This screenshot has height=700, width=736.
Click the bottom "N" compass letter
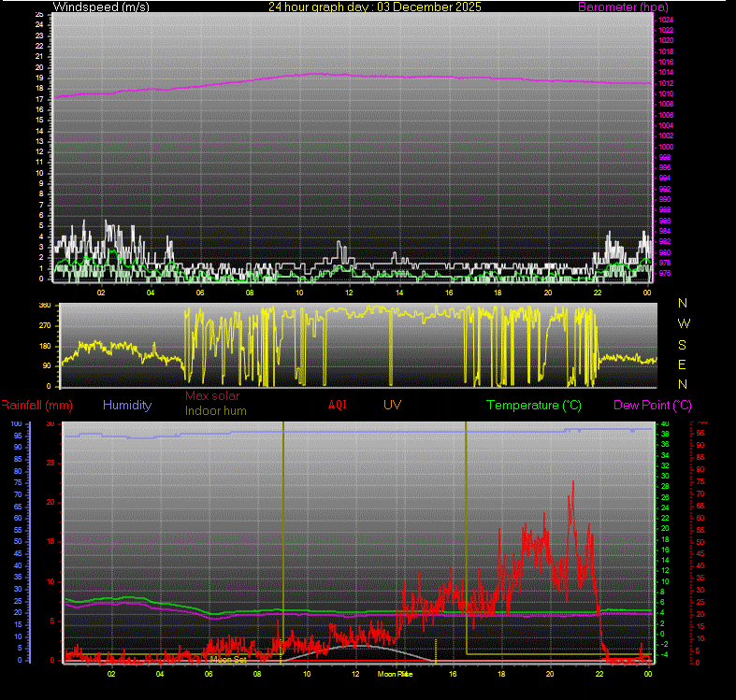[683, 384]
